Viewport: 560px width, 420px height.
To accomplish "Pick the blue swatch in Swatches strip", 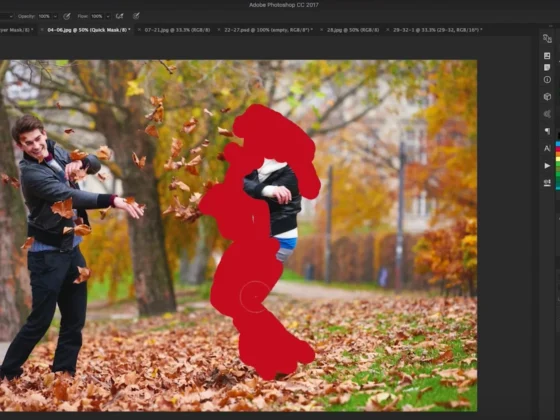I will point(558,144).
